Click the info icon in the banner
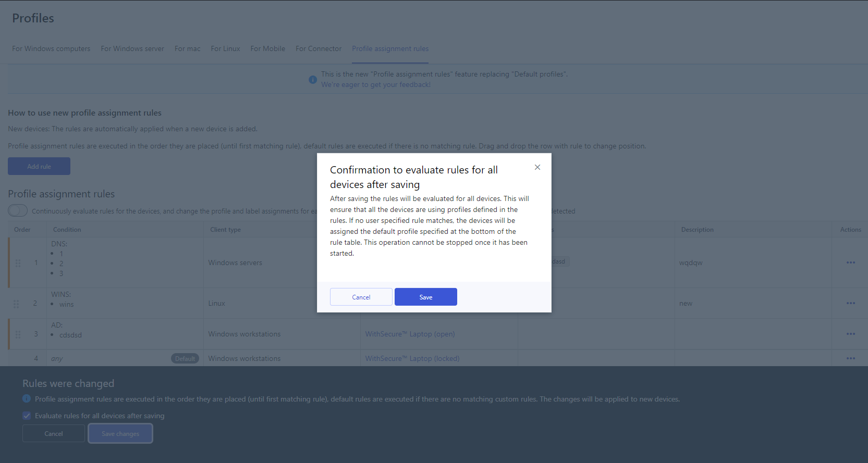Viewport: 868px width, 463px height. pos(313,80)
